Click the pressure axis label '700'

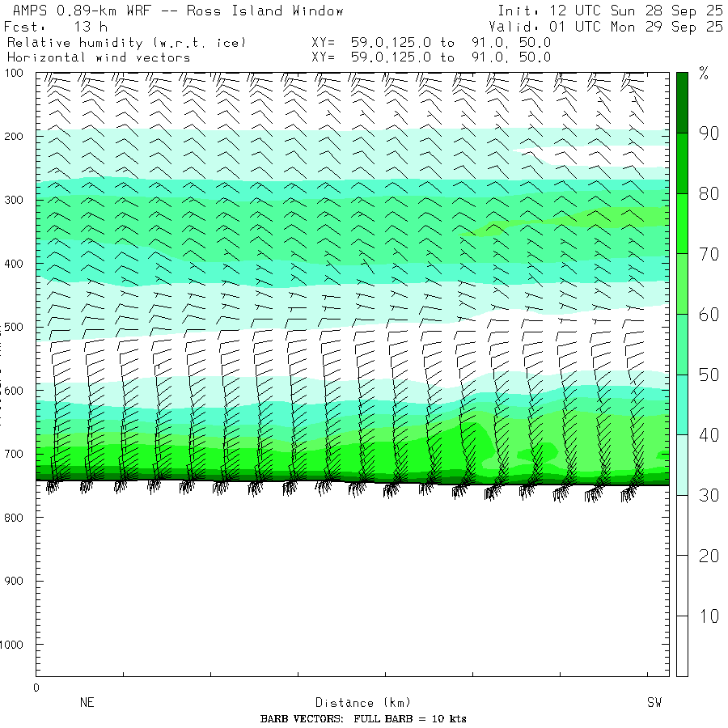tap(14, 454)
